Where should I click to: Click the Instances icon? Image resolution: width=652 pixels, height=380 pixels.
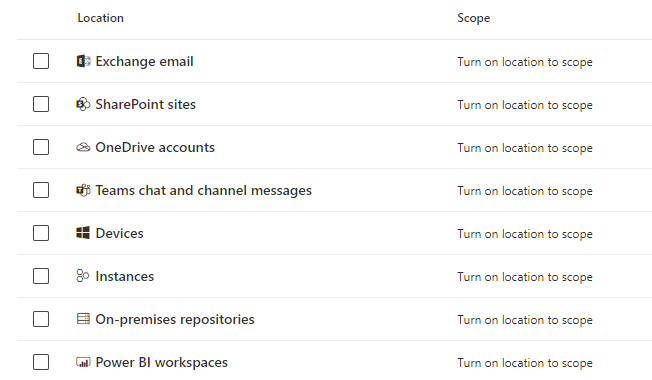pyautogui.click(x=83, y=276)
